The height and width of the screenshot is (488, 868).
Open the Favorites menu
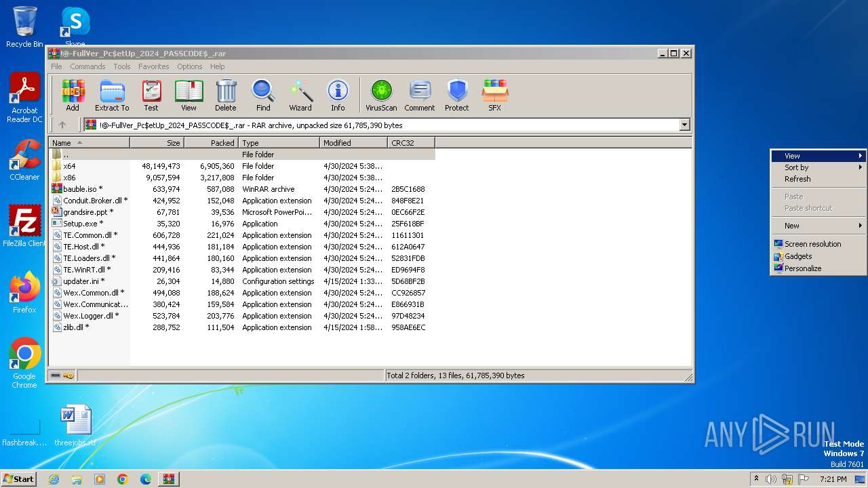coord(154,66)
